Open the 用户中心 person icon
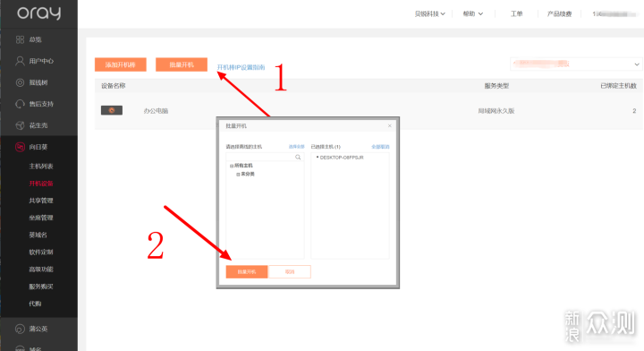The image size is (644, 351). coord(20,61)
